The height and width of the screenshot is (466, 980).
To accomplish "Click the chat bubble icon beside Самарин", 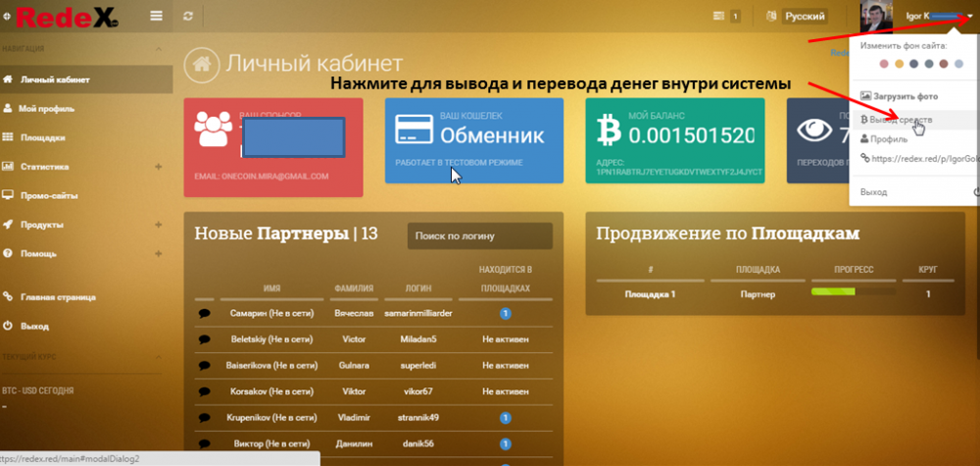I will (x=204, y=313).
